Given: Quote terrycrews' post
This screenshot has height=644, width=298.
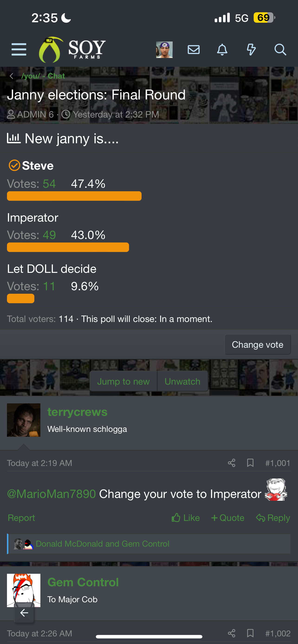Looking at the screenshot, I should point(227,518).
